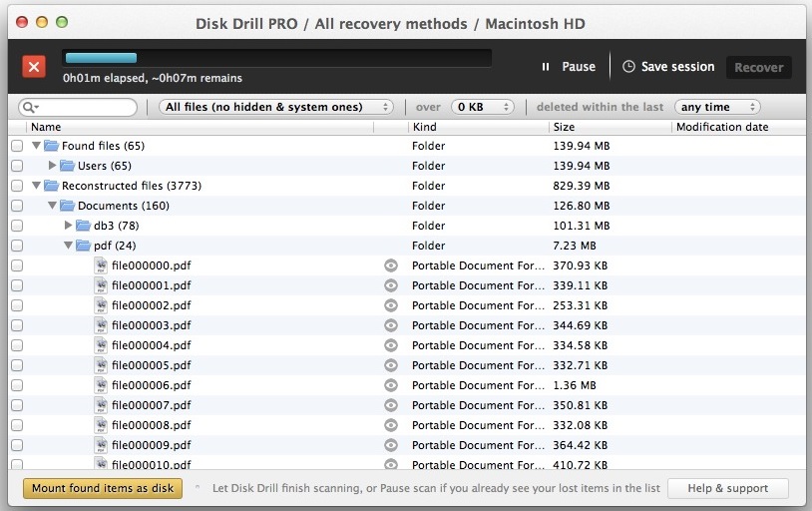Screen dimensions: 812x511
Task: Select the pdf (24) folder checkbox
Action: (x=17, y=246)
